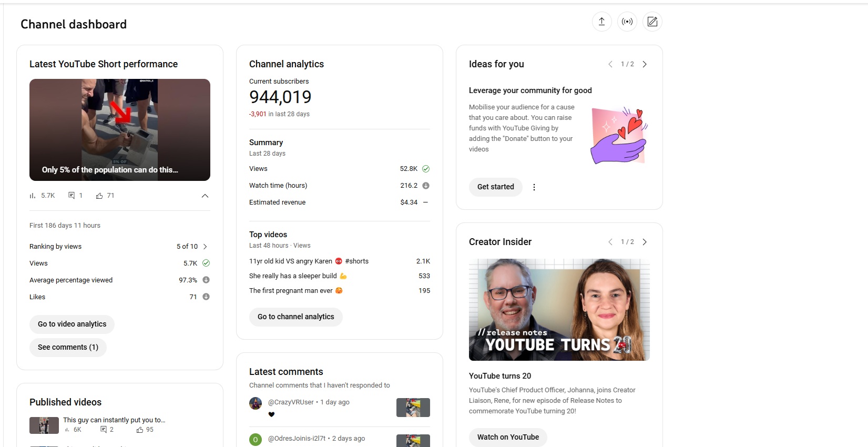This screenshot has width=868, height=447.
Task: Click $4.34 estimated revenue value
Action: point(409,202)
